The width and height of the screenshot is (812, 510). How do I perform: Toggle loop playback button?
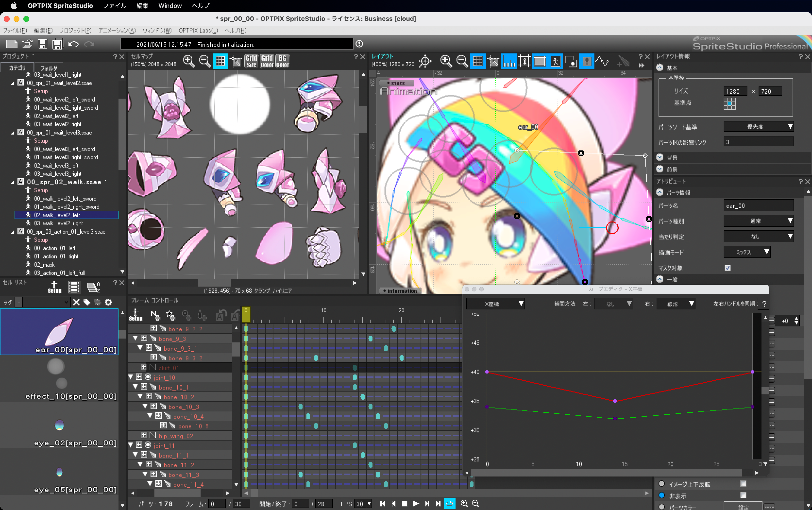point(449,503)
